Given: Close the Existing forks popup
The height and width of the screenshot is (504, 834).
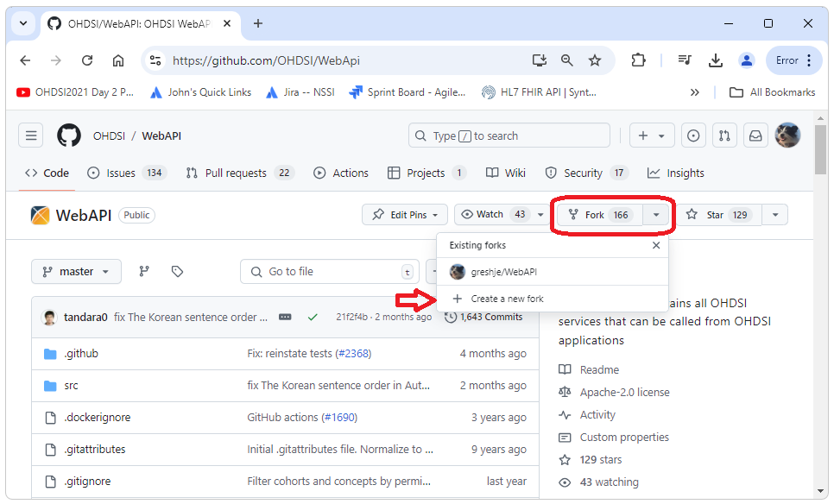Looking at the screenshot, I should point(656,245).
